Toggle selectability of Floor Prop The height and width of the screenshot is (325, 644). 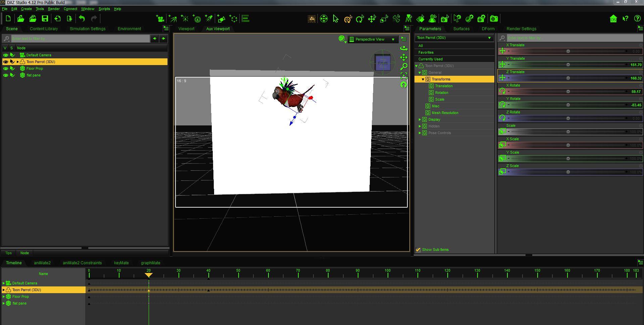pyautogui.click(x=12, y=68)
